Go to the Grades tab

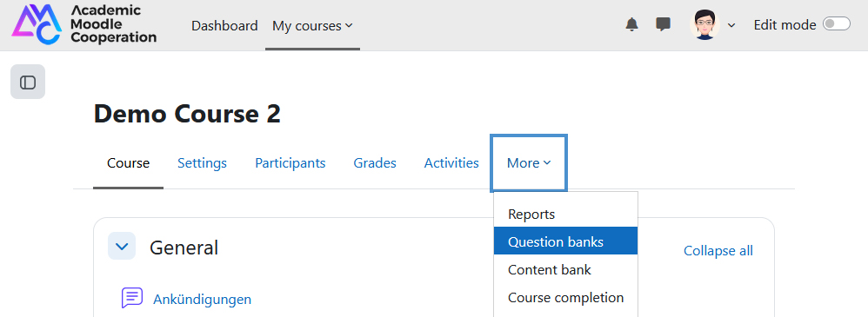pos(375,163)
